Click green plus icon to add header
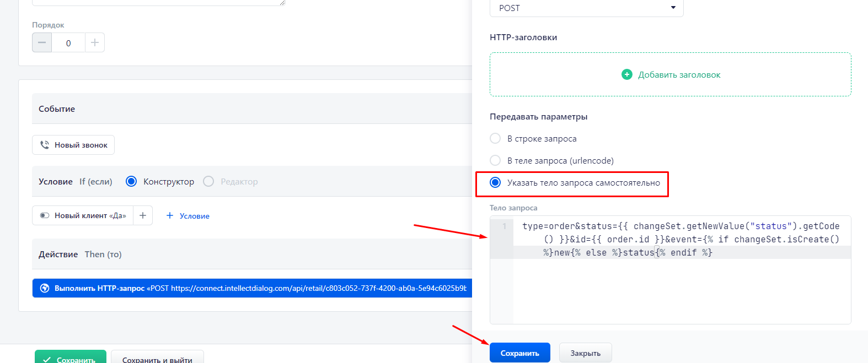This screenshot has height=363, width=868. [x=627, y=74]
